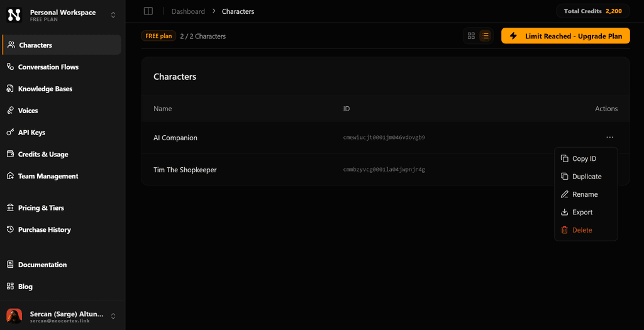Viewport: 644px width, 330px height.
Task: Open API Keys page
Action: (31, 133)
